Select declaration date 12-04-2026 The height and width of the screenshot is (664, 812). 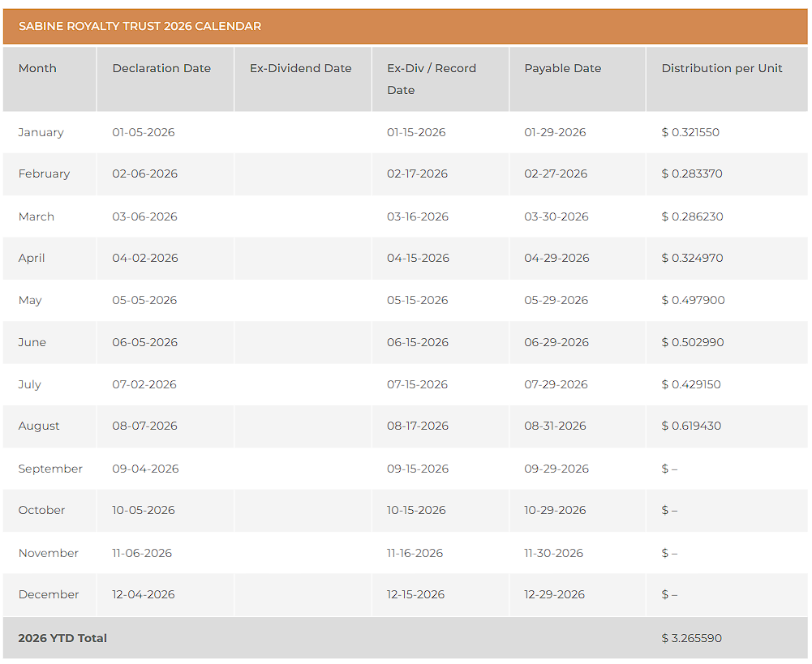point(144,594)
